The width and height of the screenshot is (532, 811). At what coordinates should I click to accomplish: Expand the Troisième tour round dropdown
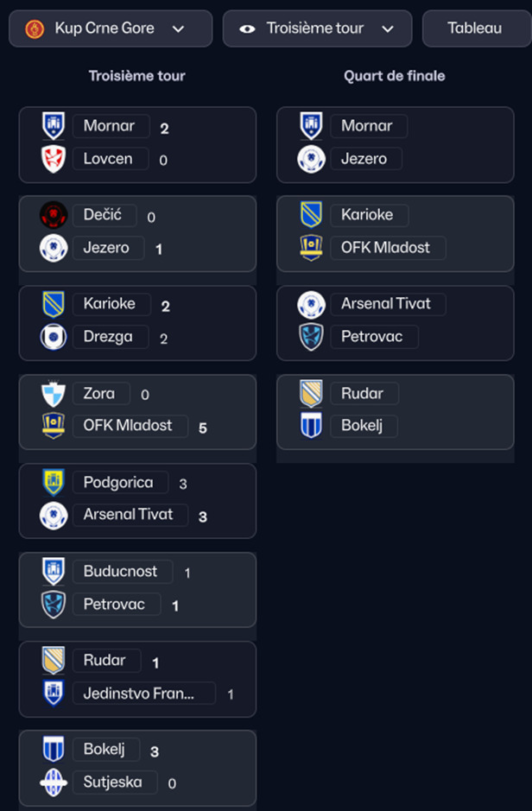[x=317, y=29]
